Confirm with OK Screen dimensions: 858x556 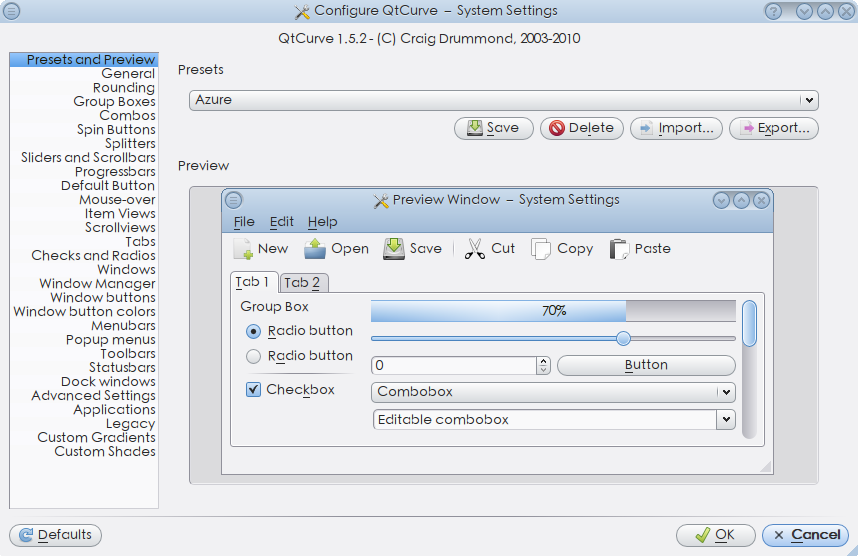pyautogui.click(x=716, y=535)
